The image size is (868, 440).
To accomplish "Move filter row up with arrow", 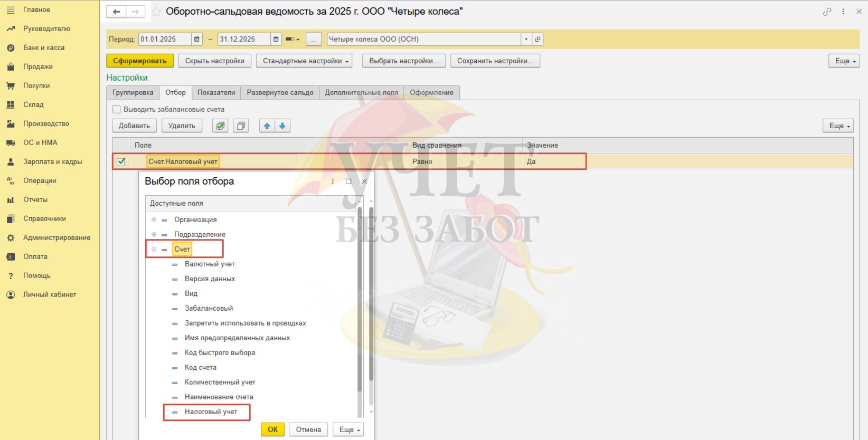I will [267, 126].
